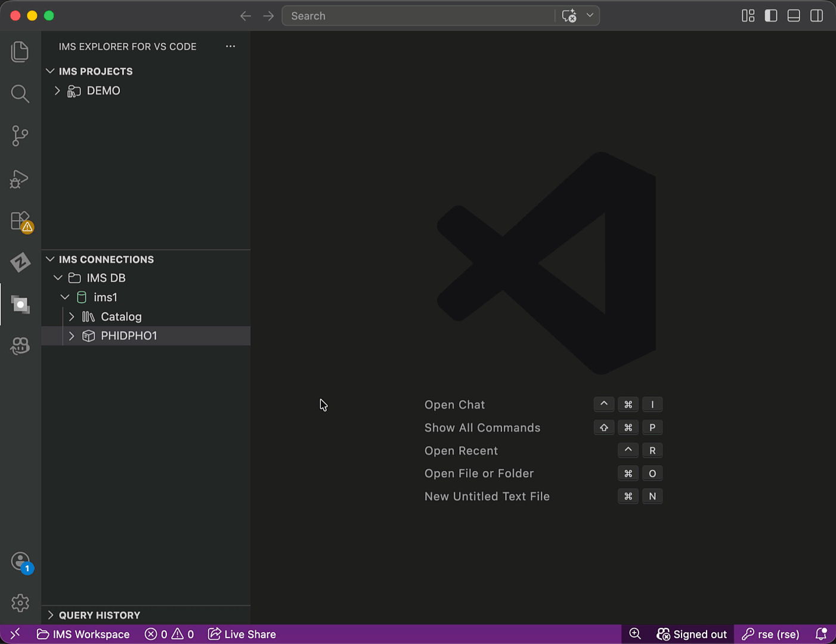Toggle the primary side bar

tap(771, 16)
